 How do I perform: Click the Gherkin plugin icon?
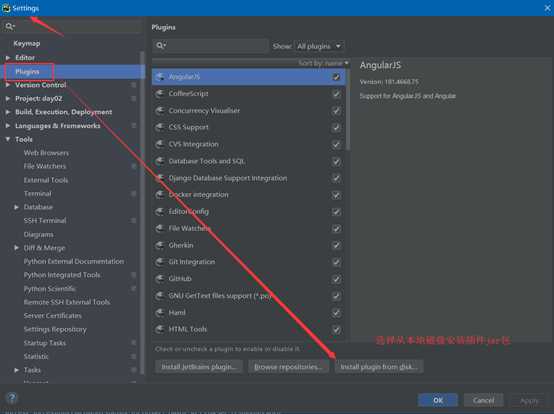pyautogui.click(x=160, y=245)
